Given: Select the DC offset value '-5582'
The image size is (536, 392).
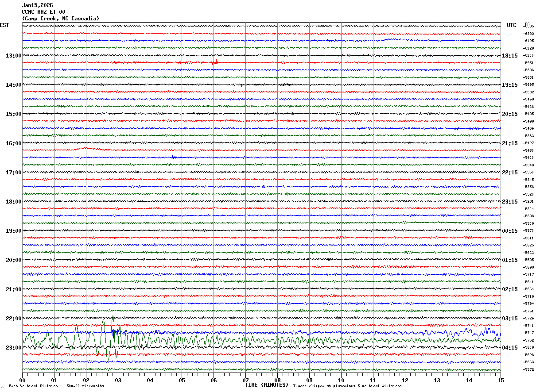Looking at the screenshot, I should 528,92.
